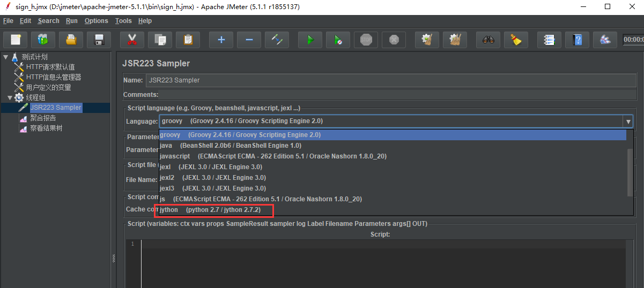Click into the Script editor area
This screenshot has width=644, height=288.
pos(383,263)
